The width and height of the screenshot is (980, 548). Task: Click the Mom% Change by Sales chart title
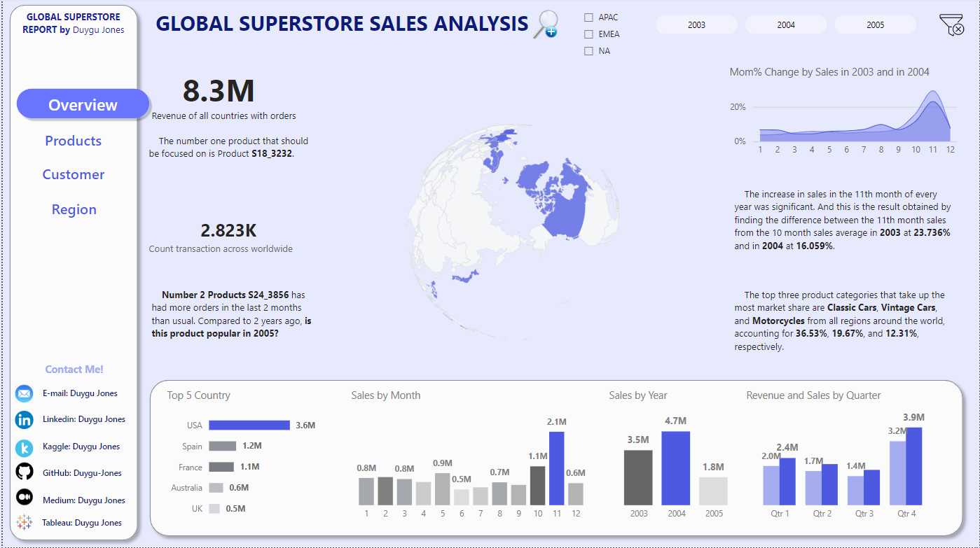coord(829,72)
